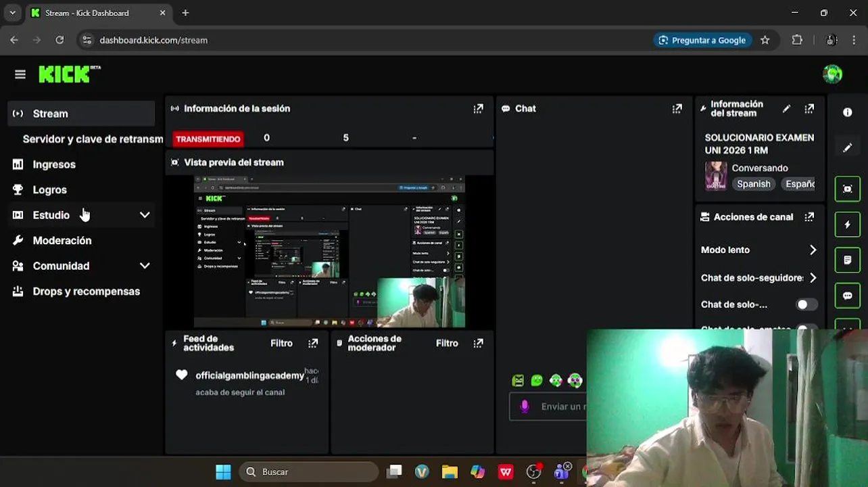Select Stream in the sidebar

click(81, 114)
